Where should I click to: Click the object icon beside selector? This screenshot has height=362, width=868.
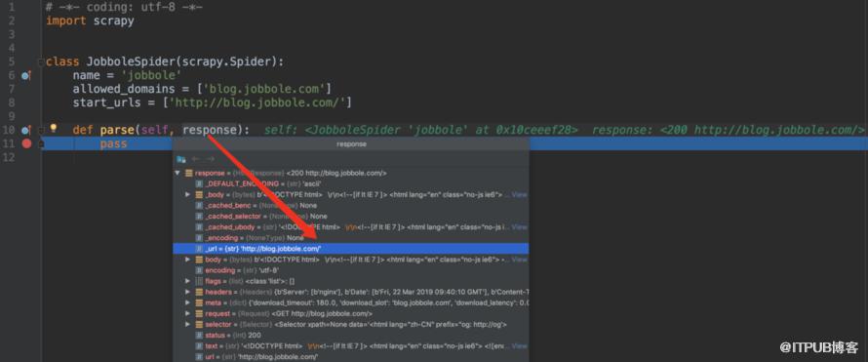tap(199, 324)
